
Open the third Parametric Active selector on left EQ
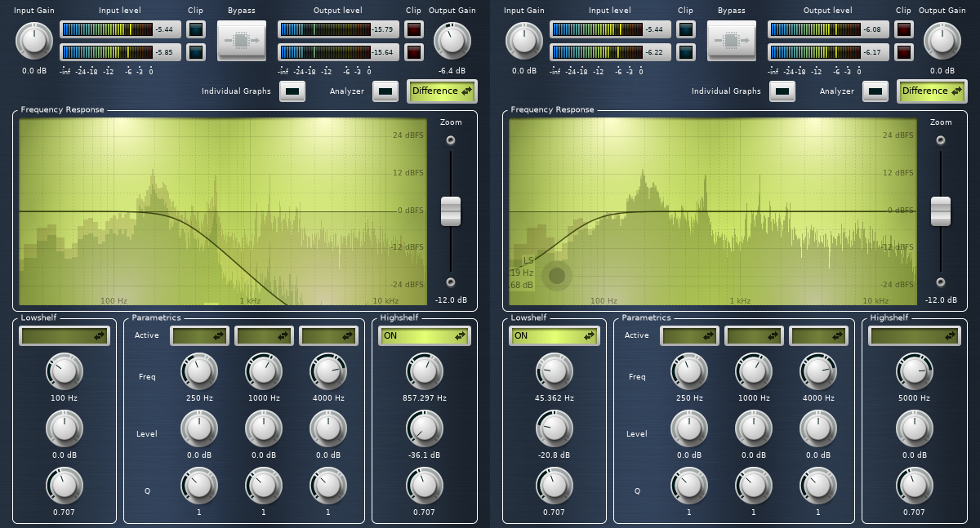pos(327,335)
